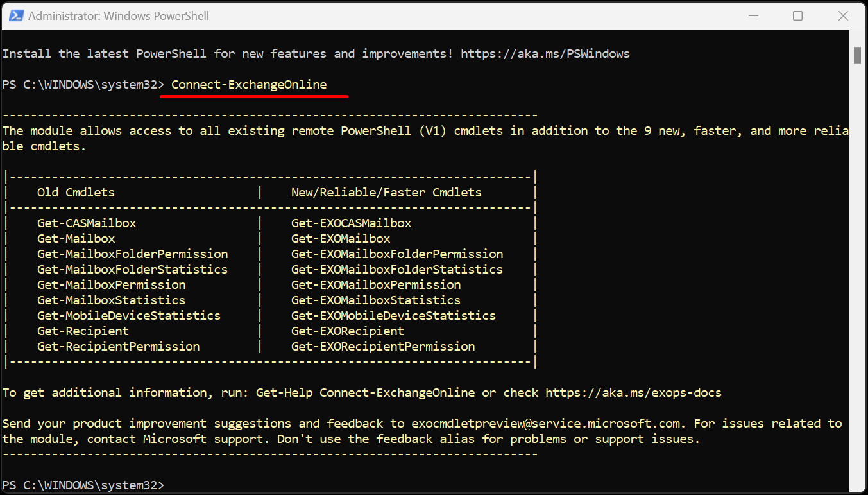
Task: Click the Get-EXOMailboxFolderPermission entry
Action: (397, 254)
